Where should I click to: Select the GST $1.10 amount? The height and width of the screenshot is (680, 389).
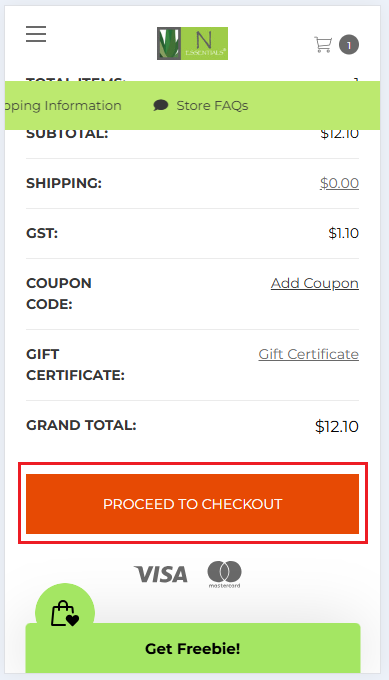point(343,233)
